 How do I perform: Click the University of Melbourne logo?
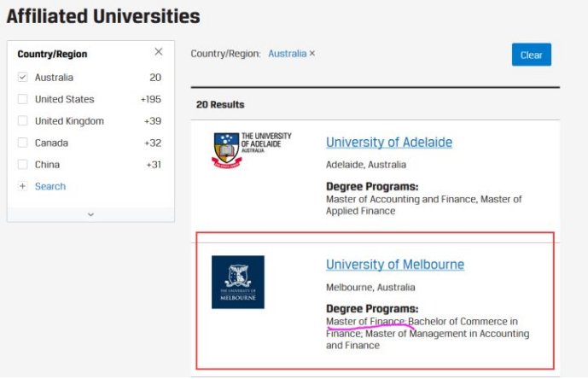238,282
